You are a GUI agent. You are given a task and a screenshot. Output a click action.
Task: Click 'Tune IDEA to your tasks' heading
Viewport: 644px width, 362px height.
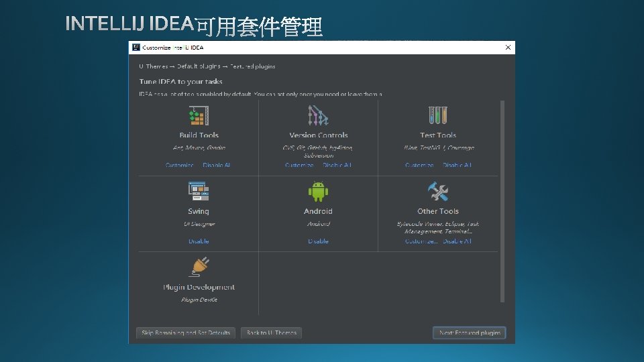180,81
